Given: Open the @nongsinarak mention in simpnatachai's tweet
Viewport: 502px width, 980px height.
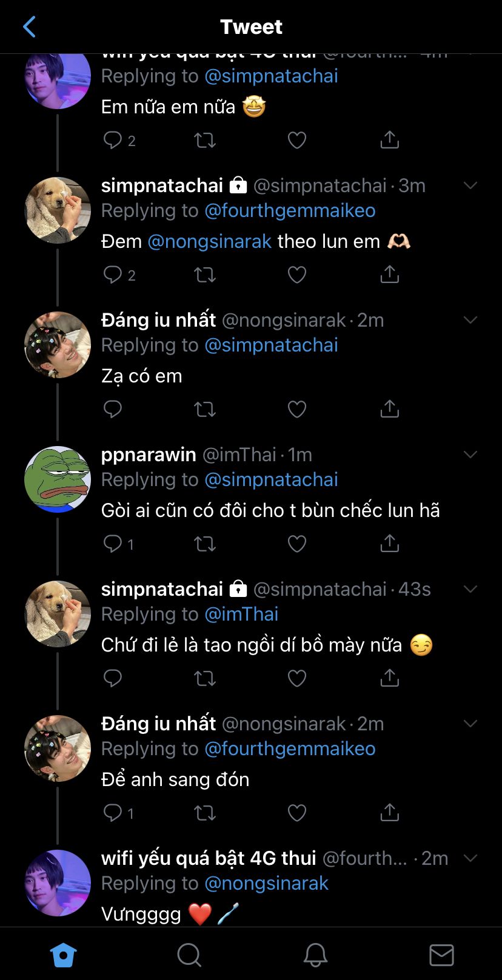Looking at the screenshot, I should coord(210,241).
